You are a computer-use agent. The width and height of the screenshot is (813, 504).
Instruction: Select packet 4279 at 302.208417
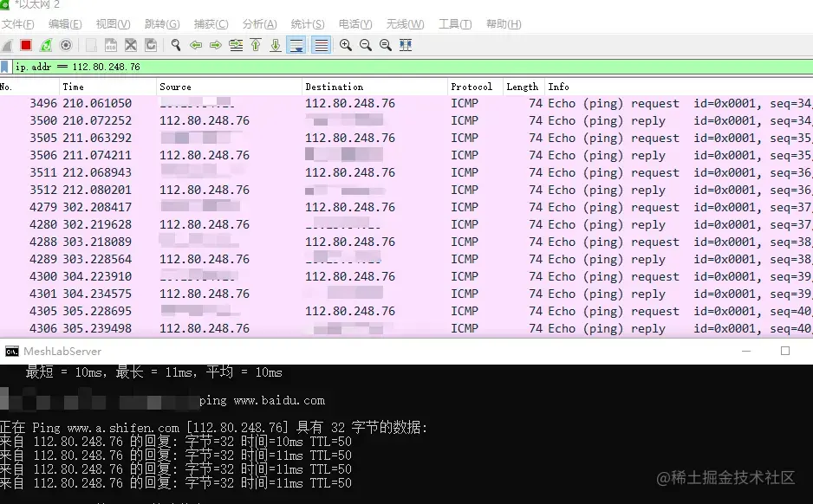point(406,207)
